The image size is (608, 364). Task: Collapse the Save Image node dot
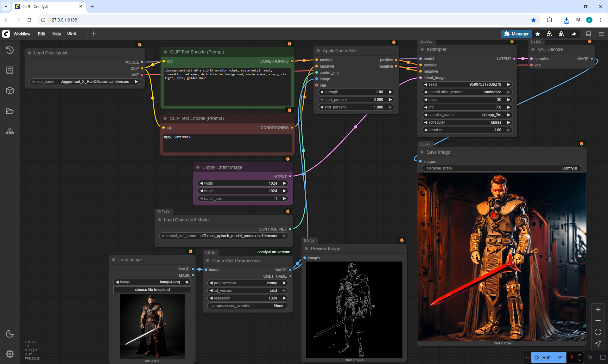coord(422,152)
